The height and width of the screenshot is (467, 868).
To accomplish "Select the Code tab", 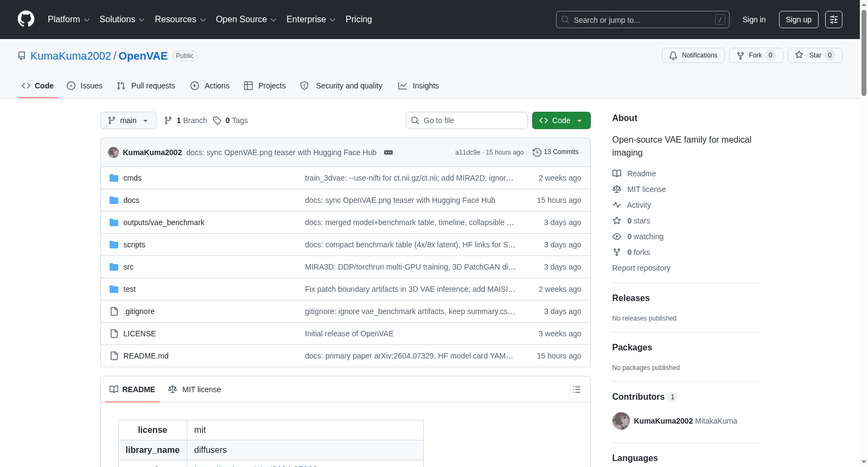I will click(38, 86).
